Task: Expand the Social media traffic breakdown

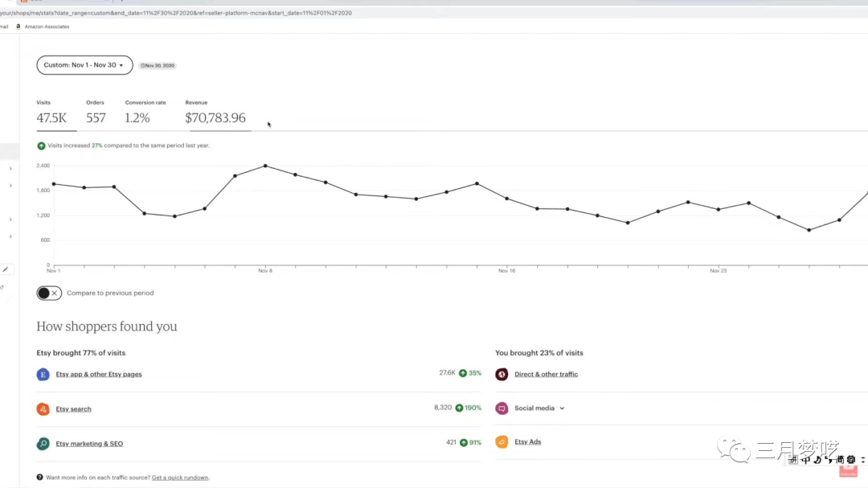Action: (562, 408)
